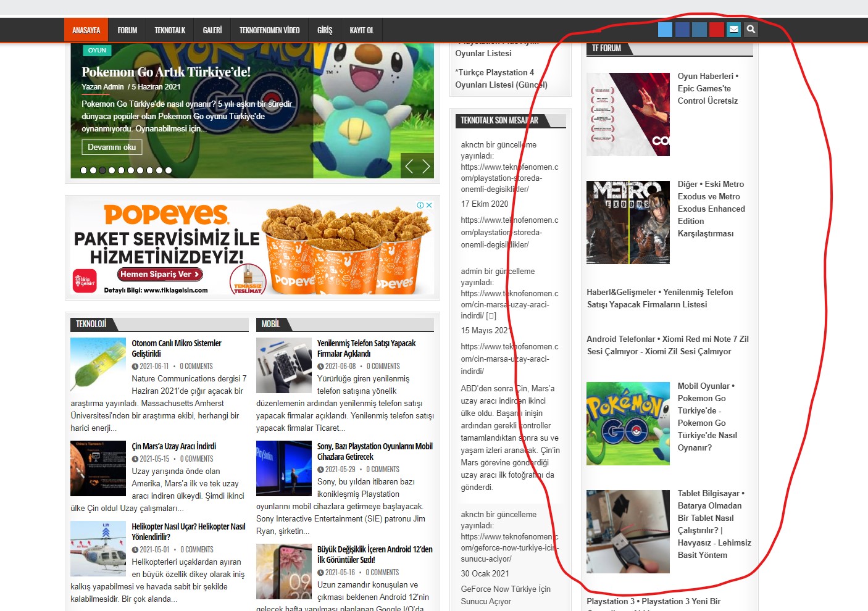Click Android 12 phone thumbnail
Image resolution: width=868 pixels, height=611 pixels.
(284, 572)
